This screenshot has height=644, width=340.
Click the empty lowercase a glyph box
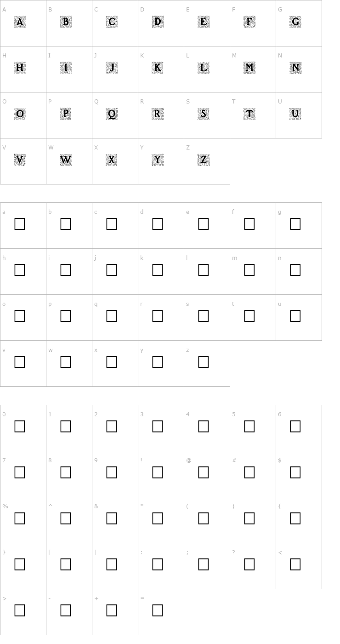tap(20, 224)
